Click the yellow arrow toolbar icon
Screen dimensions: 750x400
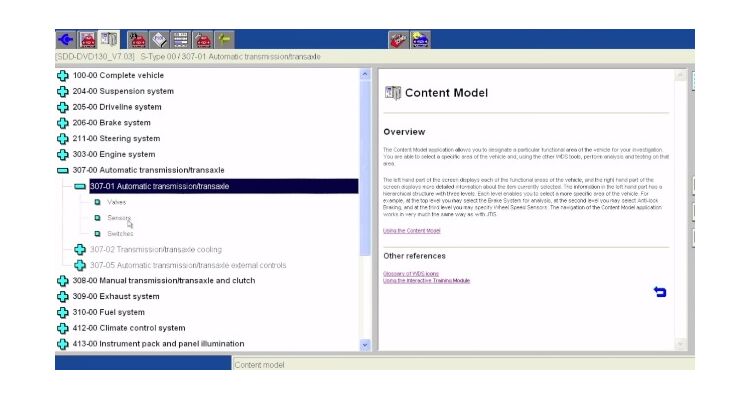point(223,40)
